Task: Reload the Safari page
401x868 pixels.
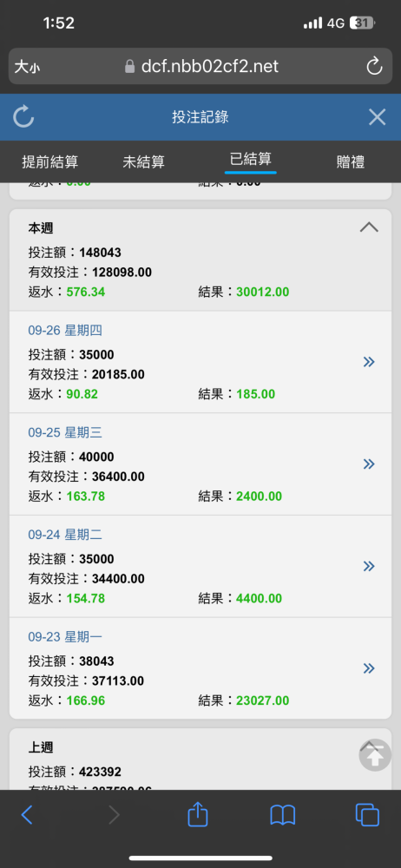Action: click(x=374, y=67)
